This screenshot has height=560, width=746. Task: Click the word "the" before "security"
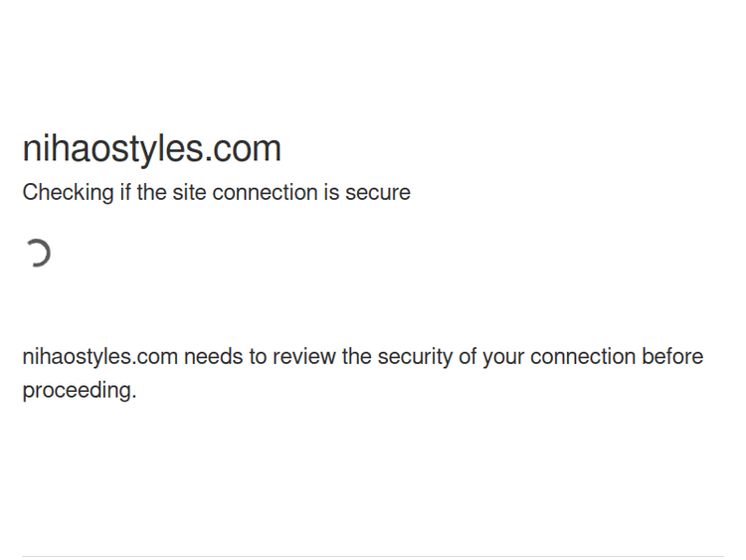357,356
